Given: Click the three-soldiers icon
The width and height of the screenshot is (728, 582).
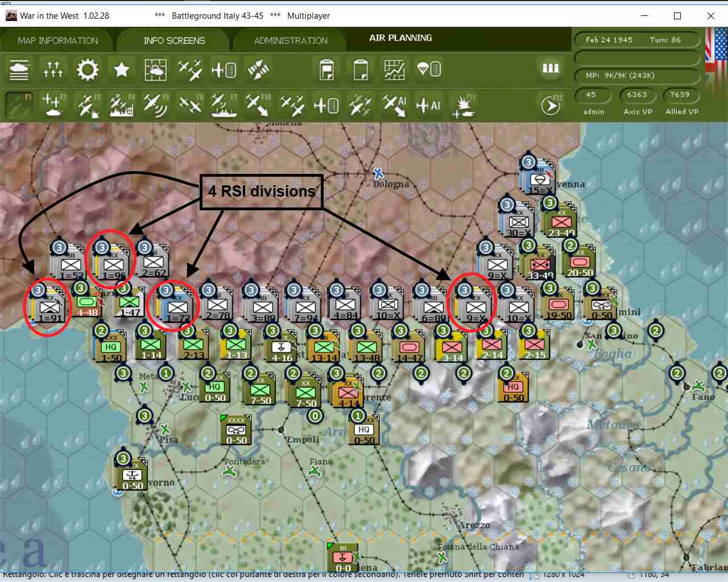Looking at the screenshot, I should pyautogui.click(x=550, y=69).
